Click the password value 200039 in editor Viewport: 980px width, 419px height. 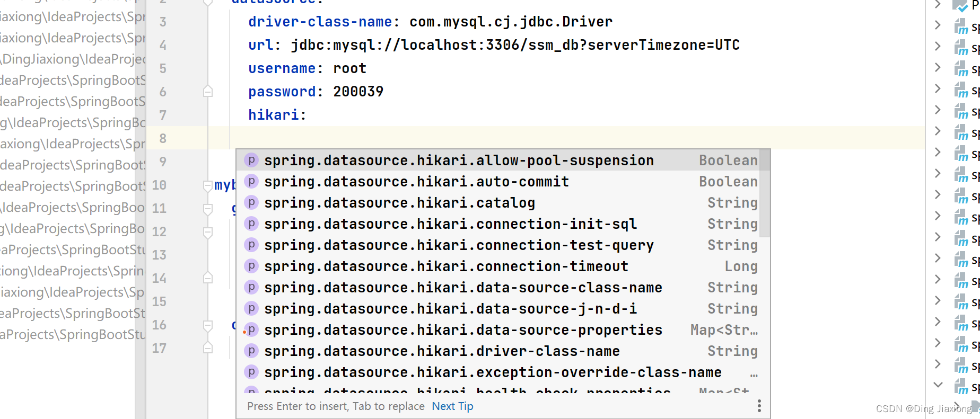pos(358,92)
